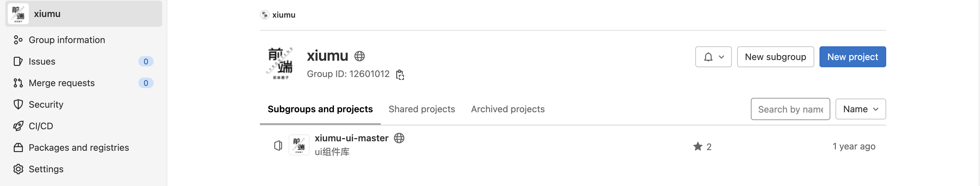Focus the Search by name field
This screenshot has width=980, height=186.
coord(790,109)
